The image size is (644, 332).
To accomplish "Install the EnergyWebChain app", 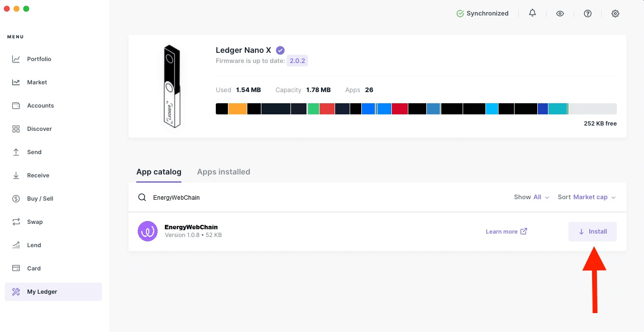I will pos(593,232).
